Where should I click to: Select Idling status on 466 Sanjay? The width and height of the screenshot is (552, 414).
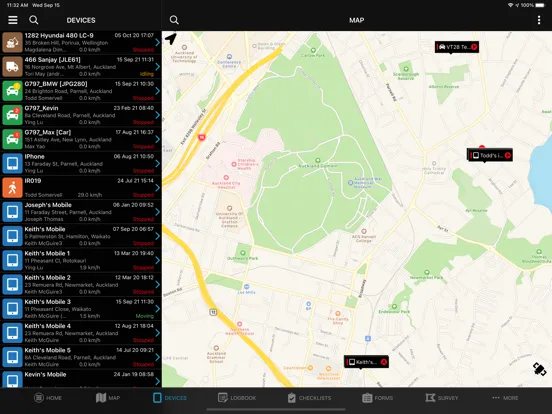coord(147,74)
